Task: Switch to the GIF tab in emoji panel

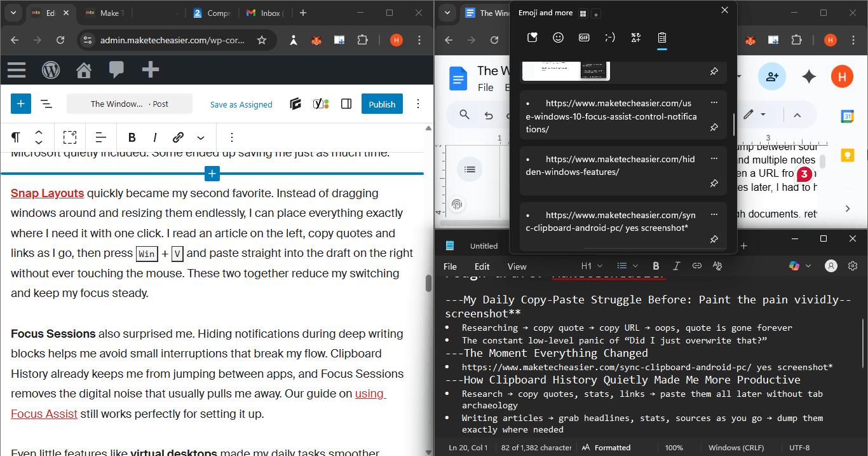Action: (x=584, y=38)
